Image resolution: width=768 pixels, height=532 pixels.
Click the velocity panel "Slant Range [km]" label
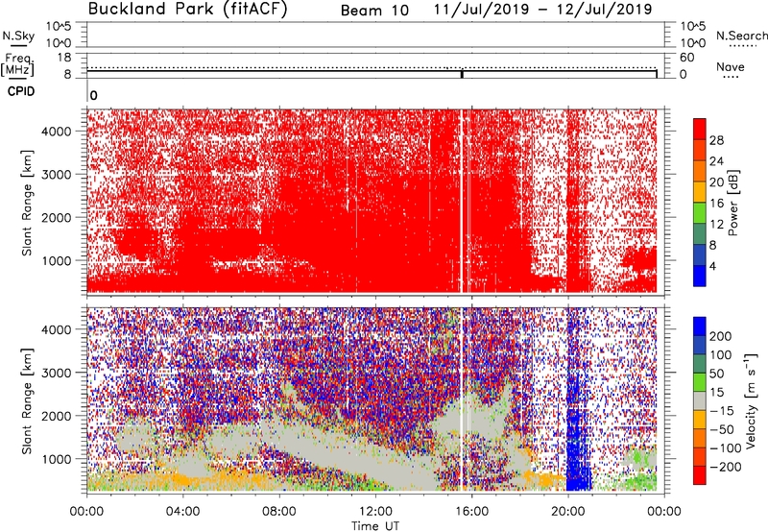27,401
